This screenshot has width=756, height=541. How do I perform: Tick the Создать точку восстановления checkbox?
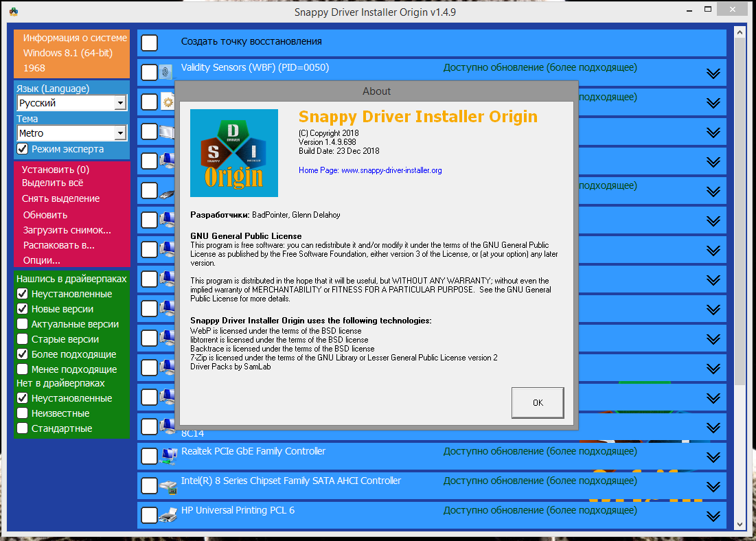[150, 43]
